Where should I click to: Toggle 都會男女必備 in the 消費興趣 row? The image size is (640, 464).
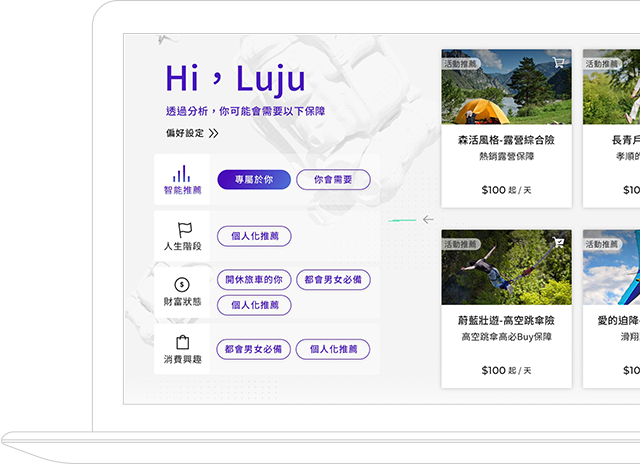pos(253,349)
